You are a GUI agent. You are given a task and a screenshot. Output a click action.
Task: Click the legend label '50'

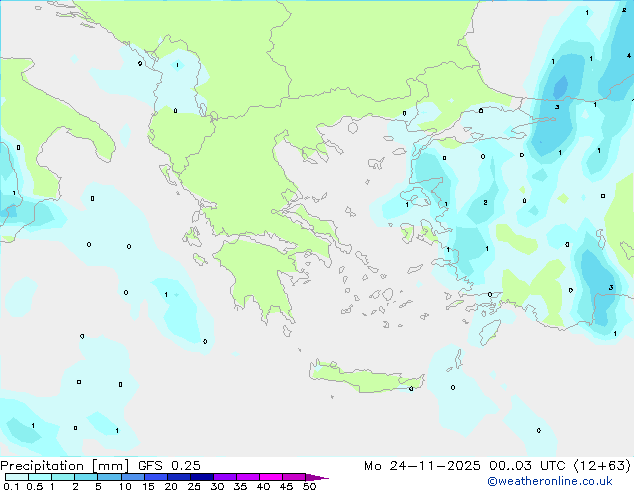tap(309, 486)
